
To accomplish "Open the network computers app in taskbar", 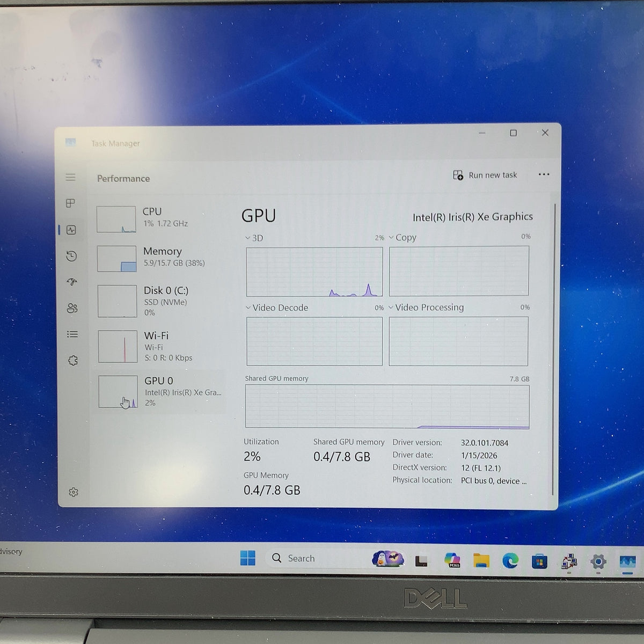I will click(569, 562).
